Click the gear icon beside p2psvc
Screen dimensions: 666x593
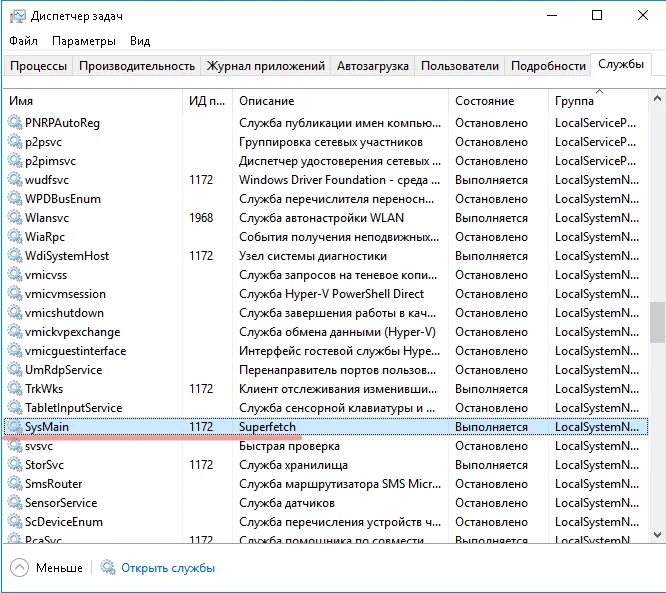coord(15,142)
